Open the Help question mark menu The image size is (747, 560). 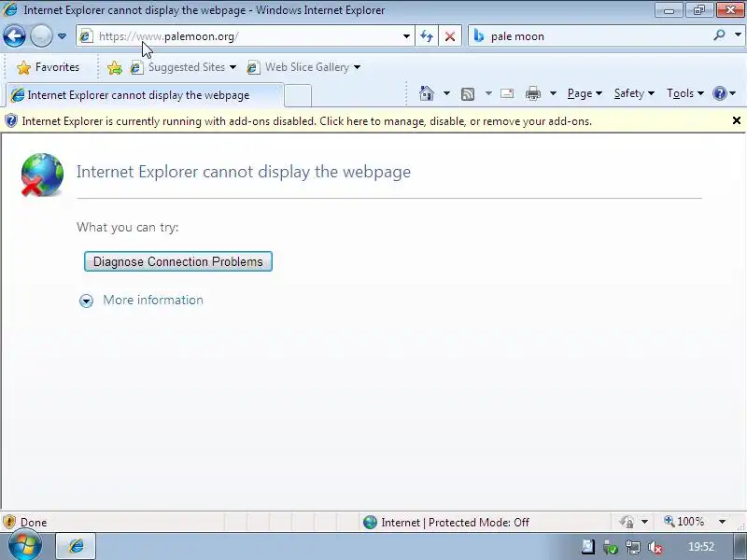point(725,93)
